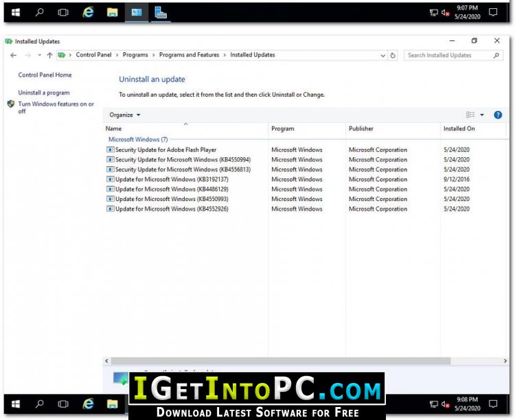Switch to Control Panel taskbar app
515x420 pixels.
click(137, 12)
